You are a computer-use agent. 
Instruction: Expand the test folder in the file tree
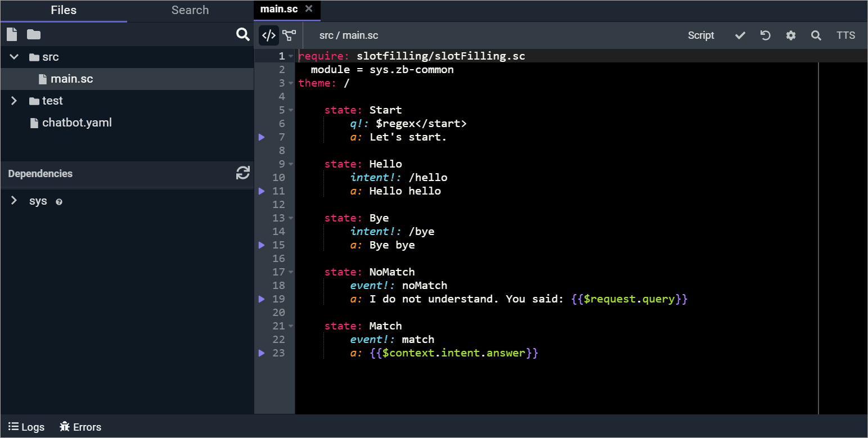pos(14,101)
